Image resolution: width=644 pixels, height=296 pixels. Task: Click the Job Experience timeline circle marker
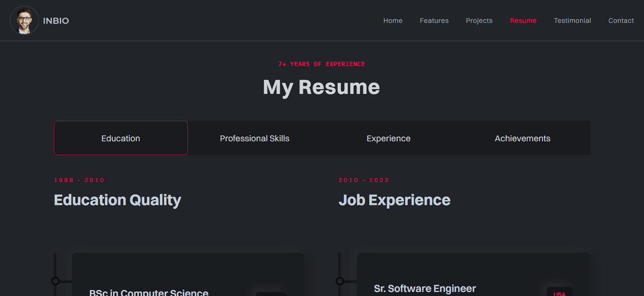click(340, 281)
